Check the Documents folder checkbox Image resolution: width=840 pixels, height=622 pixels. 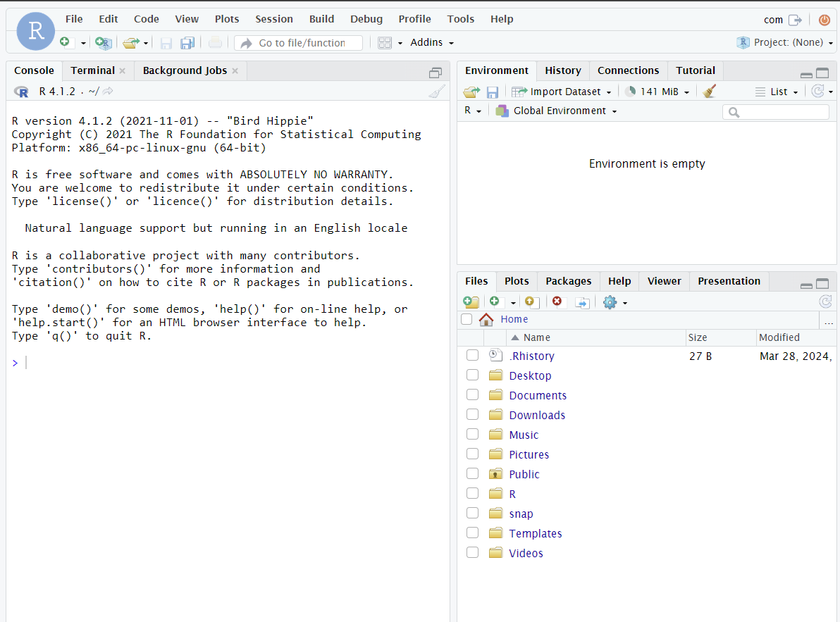click(472, 394)
